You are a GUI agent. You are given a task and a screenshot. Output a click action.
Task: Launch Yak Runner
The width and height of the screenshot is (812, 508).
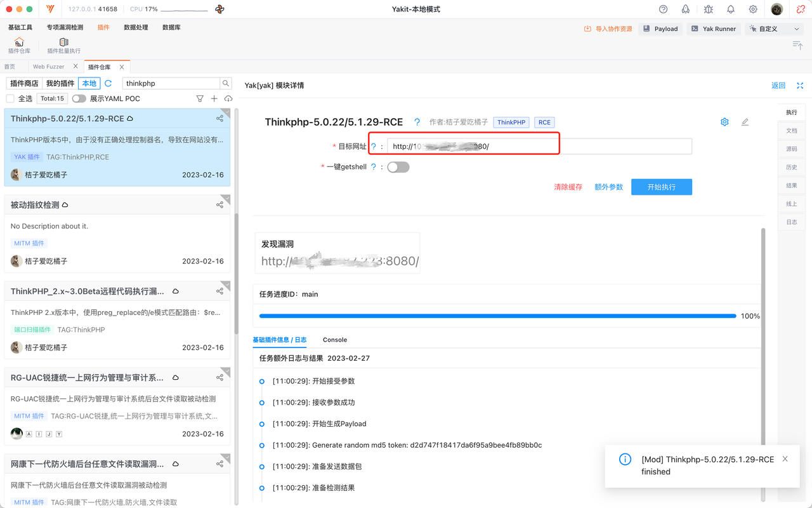tap(714, 29)
